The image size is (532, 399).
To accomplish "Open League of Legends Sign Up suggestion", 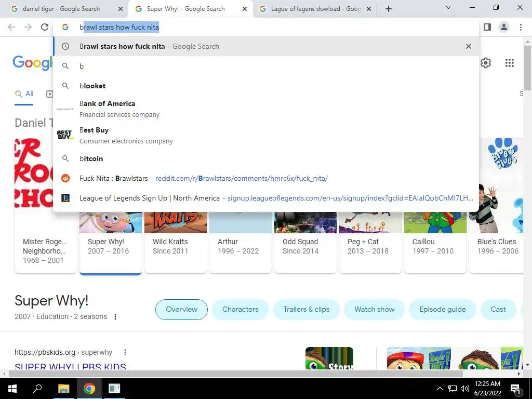I will click(x=266, y=198).
